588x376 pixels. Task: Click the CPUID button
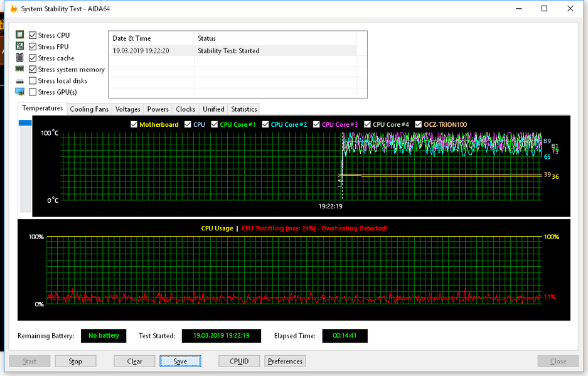point(239,361)
